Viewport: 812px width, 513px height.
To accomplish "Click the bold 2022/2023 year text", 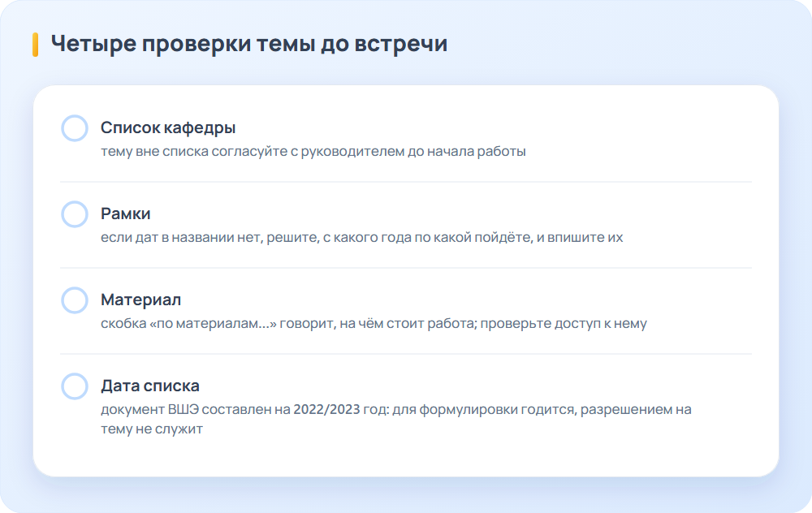I will 326,409.
